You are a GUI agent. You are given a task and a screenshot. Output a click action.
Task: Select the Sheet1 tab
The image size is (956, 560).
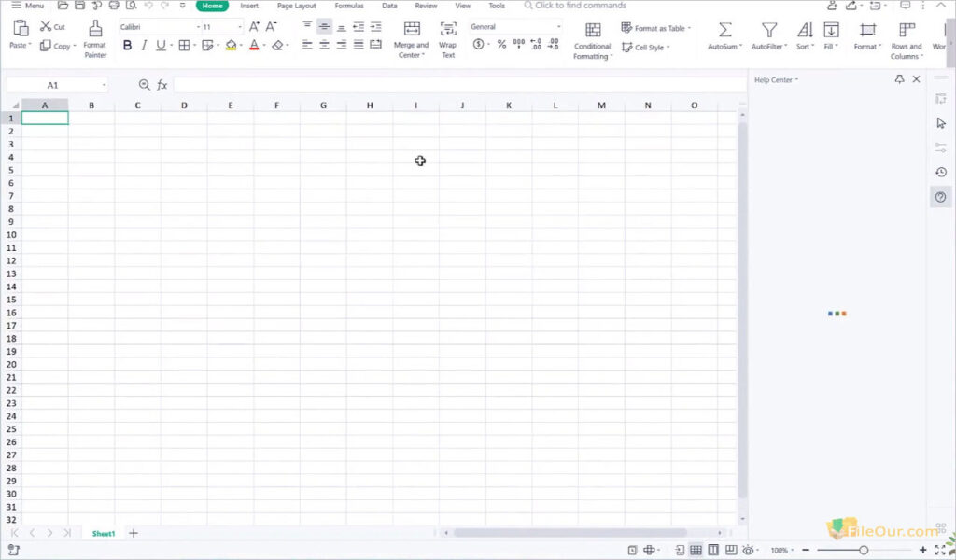[x=103, y=533]
